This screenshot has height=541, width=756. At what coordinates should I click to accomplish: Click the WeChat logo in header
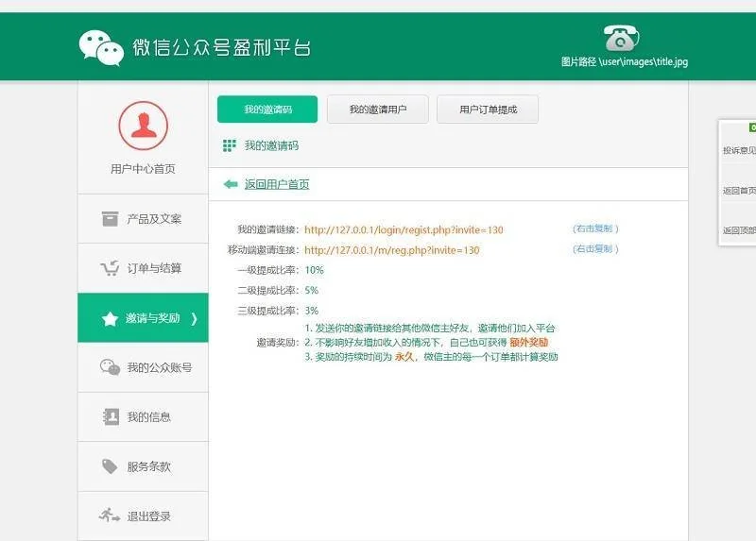[101, 47]
